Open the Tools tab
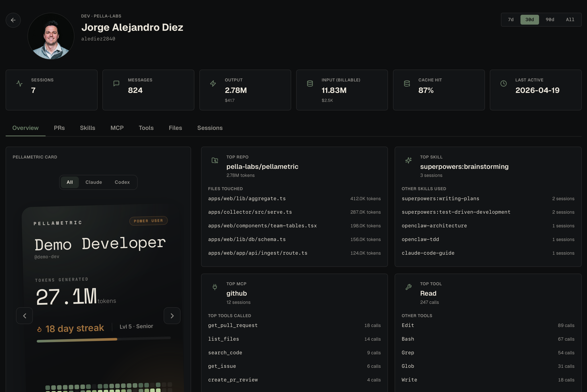The height and width of the screenshot is (392, 587). pos(146,128)
